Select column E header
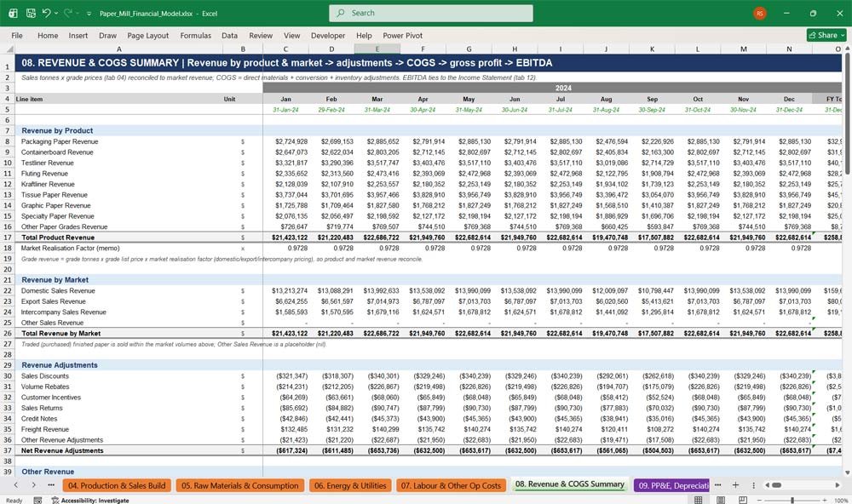 [x=377, y=49]
